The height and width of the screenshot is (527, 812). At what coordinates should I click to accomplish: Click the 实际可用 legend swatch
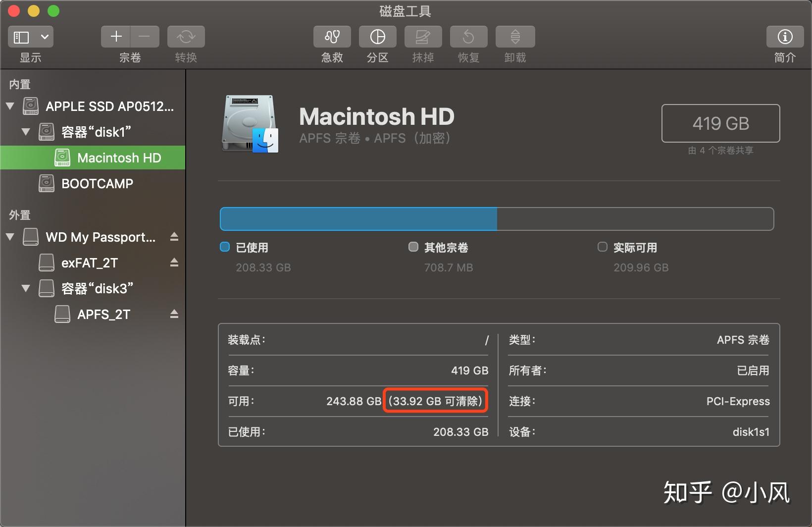tap(603, 247)
